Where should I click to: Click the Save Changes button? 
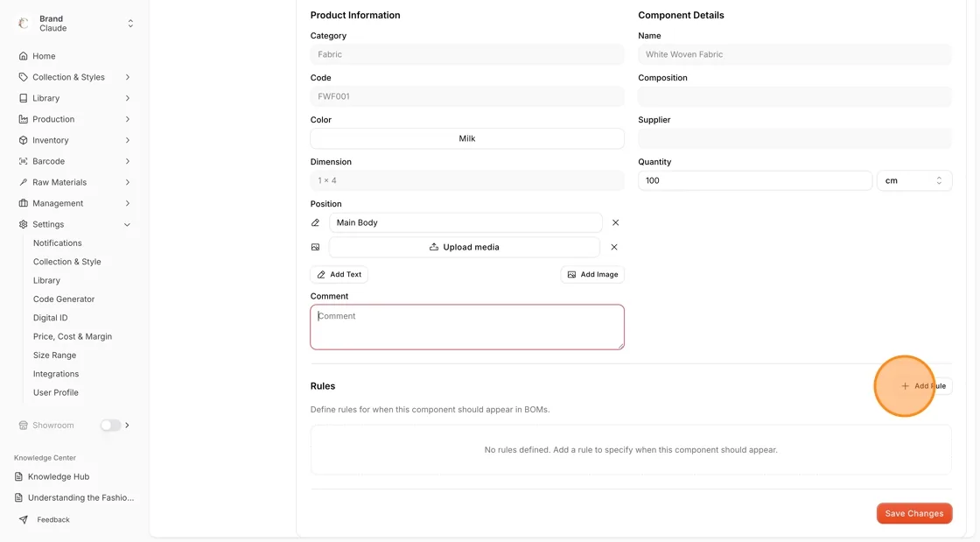(914, 513)
